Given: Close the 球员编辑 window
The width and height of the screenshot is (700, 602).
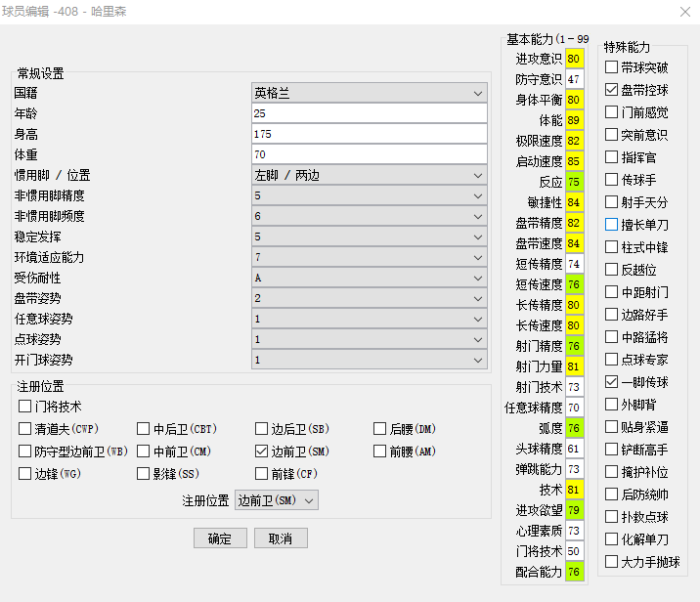Looking at the screenshot, I should 685,12.
